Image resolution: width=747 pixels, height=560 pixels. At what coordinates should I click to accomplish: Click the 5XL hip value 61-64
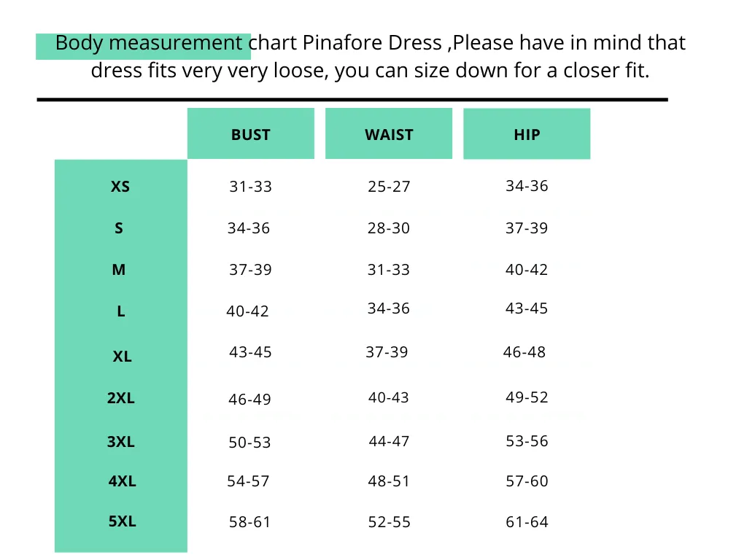coord(527,522)
